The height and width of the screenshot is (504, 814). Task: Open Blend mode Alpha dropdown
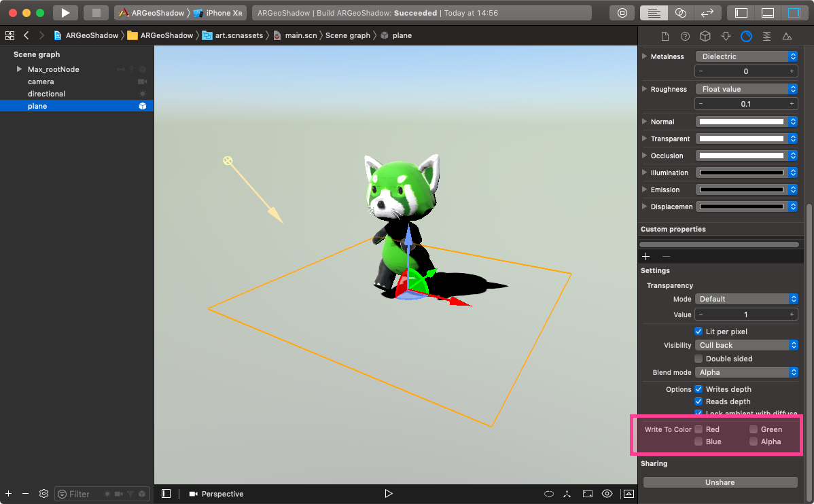click(747, 372)
